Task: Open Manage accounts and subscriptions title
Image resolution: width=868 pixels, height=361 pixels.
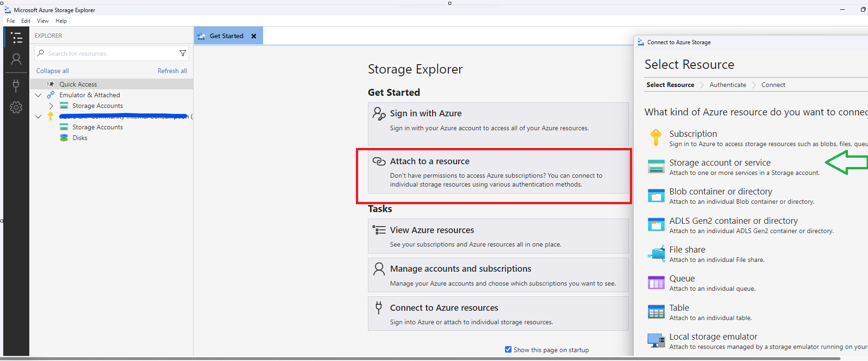Action: [461, 268]
